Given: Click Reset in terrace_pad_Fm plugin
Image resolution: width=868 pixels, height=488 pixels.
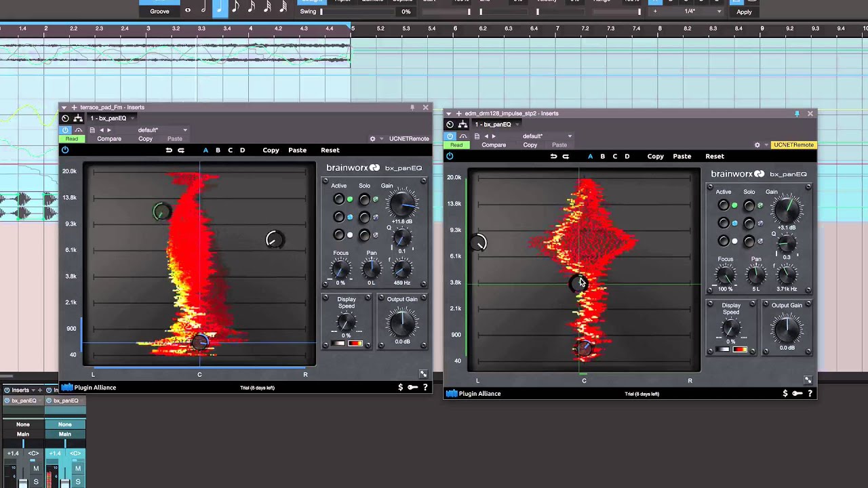Looking at the screenshot, I should (330, 150).
